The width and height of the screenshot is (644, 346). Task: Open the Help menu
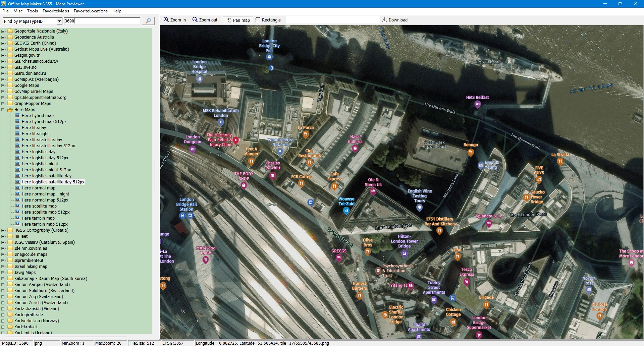coord(117,11)
